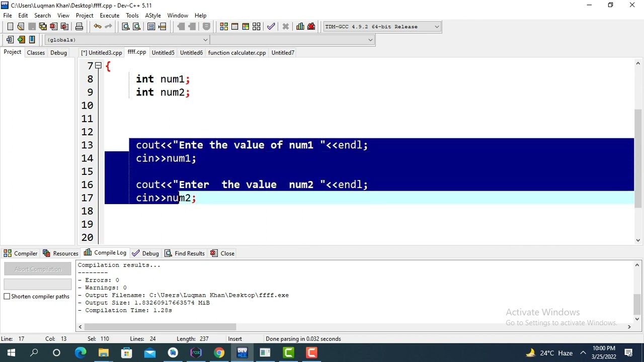Open the TDM-GCC compiler set dropdown

click(x=437, y=27)
